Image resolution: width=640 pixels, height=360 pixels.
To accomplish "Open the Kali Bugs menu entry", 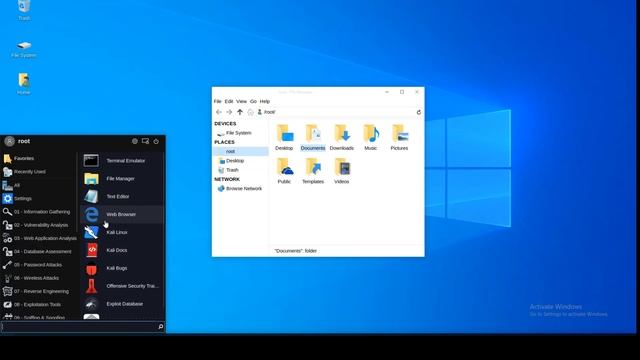I will pyautogui.click(x=122, y=268).
